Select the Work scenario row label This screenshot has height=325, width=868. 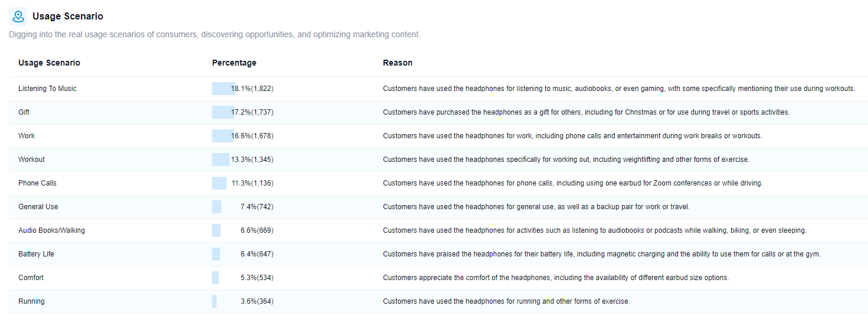tap(27, 136)
